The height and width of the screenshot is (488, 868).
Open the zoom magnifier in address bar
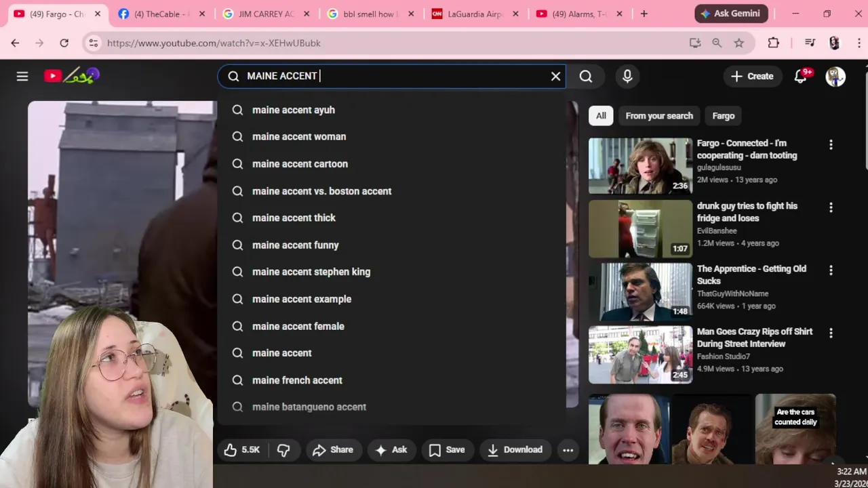(717, 43)
